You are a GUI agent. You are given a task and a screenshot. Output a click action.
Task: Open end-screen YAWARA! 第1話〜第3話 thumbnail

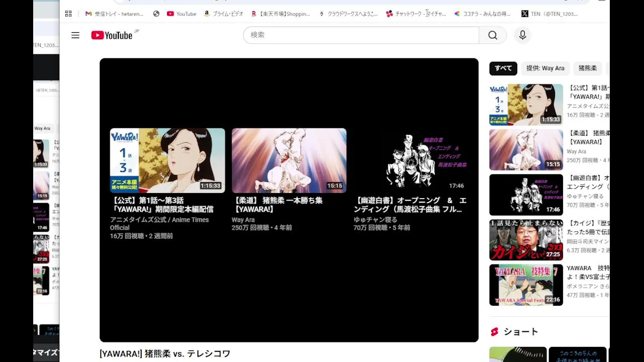point(168,160)
